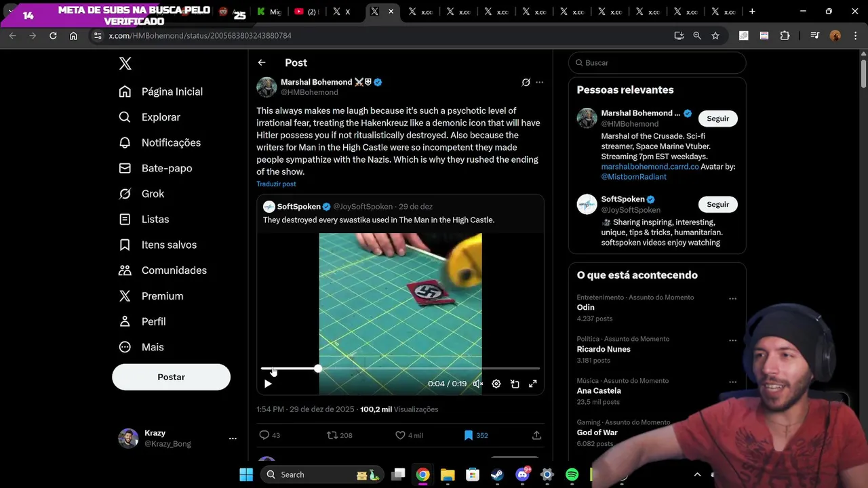This screenshot has width=868, height=488.
Task: Go to Bate-papo messages
Action: tap(155, 168)
